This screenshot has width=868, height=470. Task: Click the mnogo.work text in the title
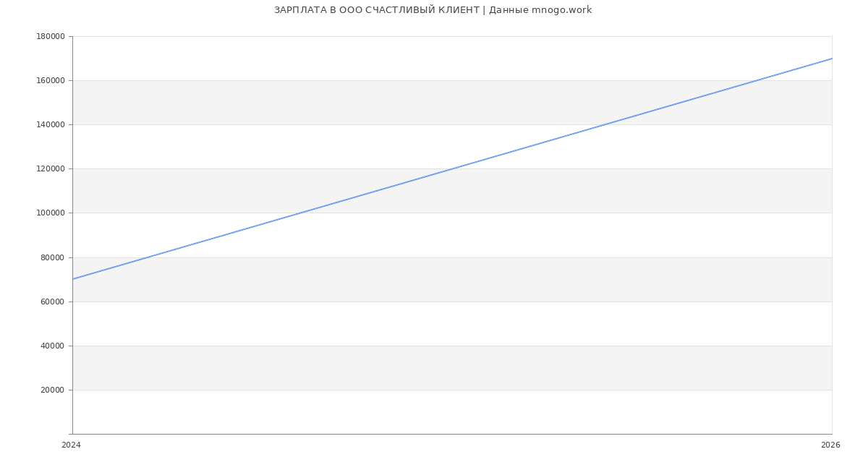point(561,10)
